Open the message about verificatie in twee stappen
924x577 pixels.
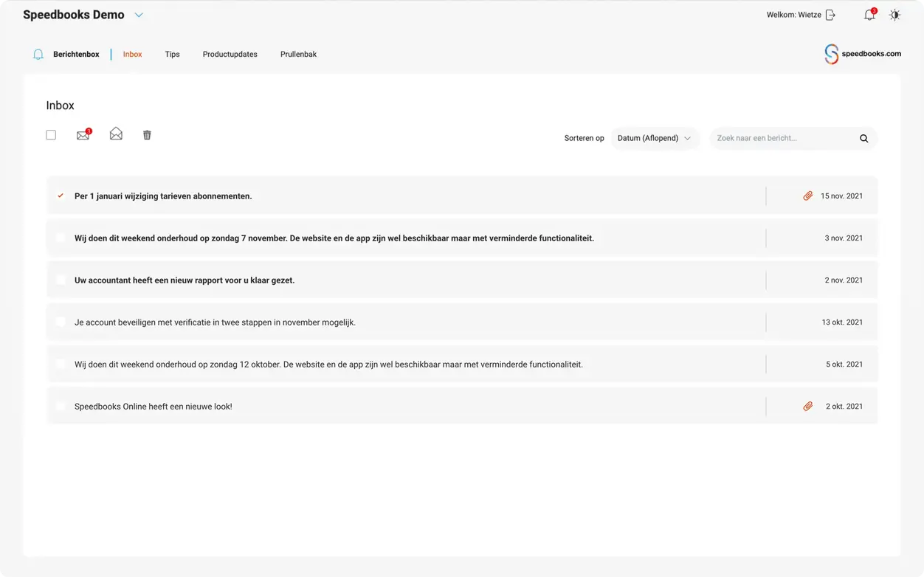[215, 322]
